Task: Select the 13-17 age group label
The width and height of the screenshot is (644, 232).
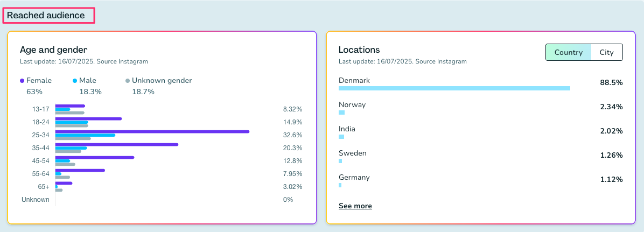Action: pos(40,109)
